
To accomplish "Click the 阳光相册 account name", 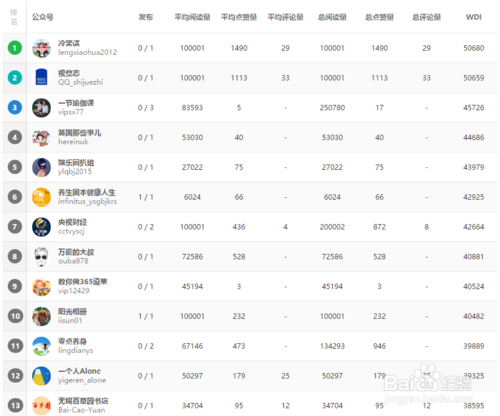I will tap(72, 312).
